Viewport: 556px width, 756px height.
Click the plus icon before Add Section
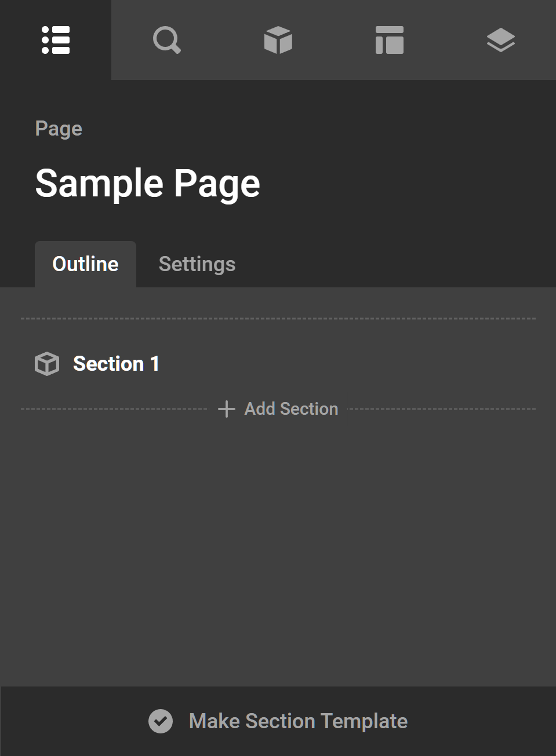coord(226,409)
